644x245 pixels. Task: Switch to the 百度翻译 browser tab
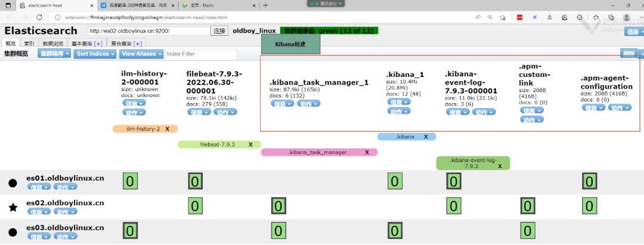[138, 5]
